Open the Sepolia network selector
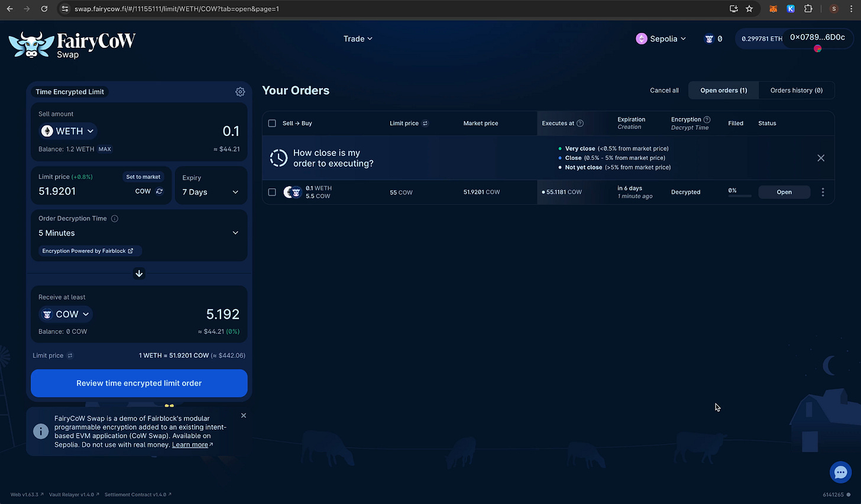 (x=661, y=39)
